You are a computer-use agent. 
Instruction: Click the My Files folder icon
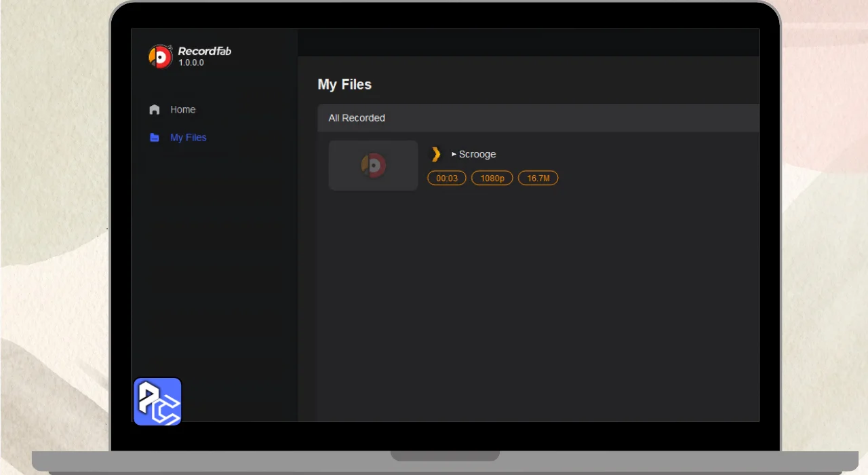tap(155, 137)
